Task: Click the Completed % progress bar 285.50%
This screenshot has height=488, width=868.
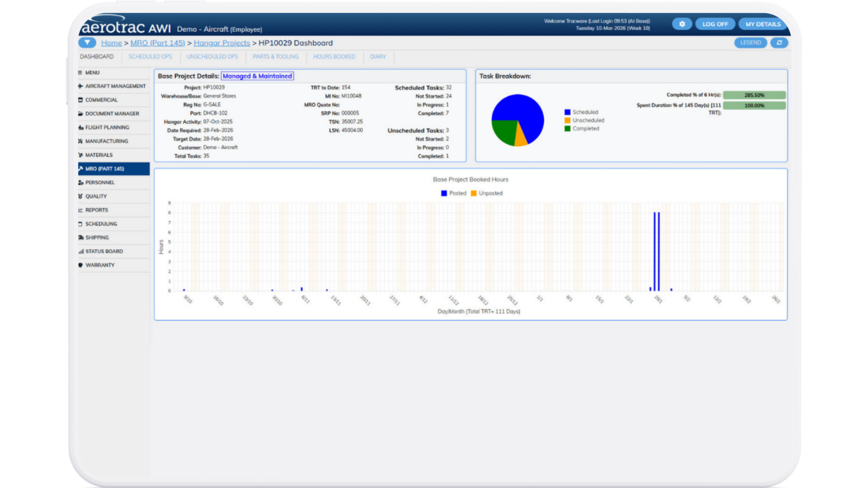Action: [x=754, y=95]
